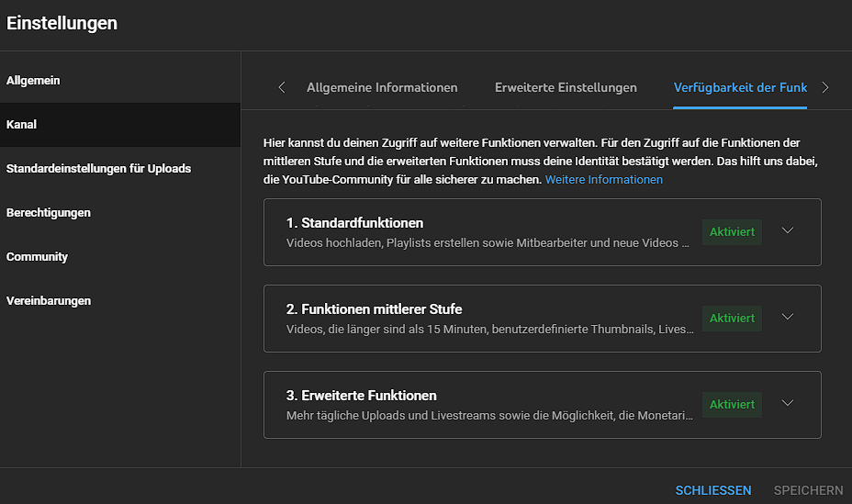Expand the Funktionen mittlerer Stufe chevron
This screenshot has width=852, height=504.
point(787,318)
